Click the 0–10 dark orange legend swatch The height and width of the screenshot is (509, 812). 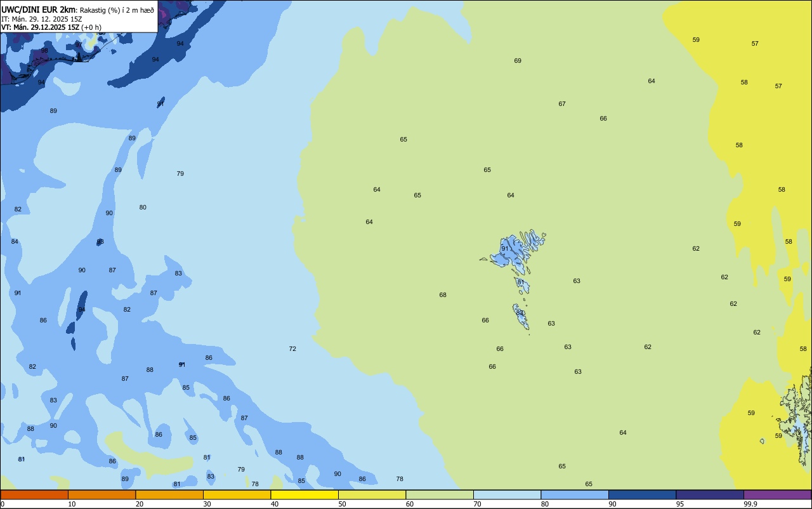pyautogui.click(x=34, y=494)
